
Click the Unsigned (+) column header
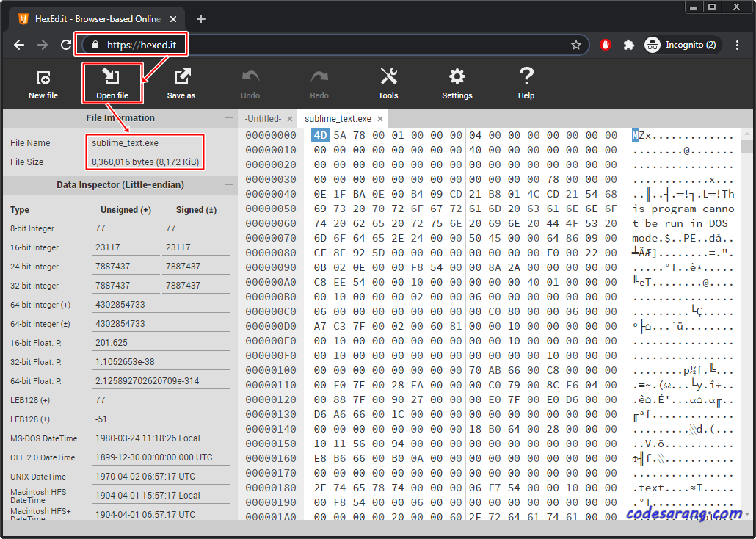126,210
